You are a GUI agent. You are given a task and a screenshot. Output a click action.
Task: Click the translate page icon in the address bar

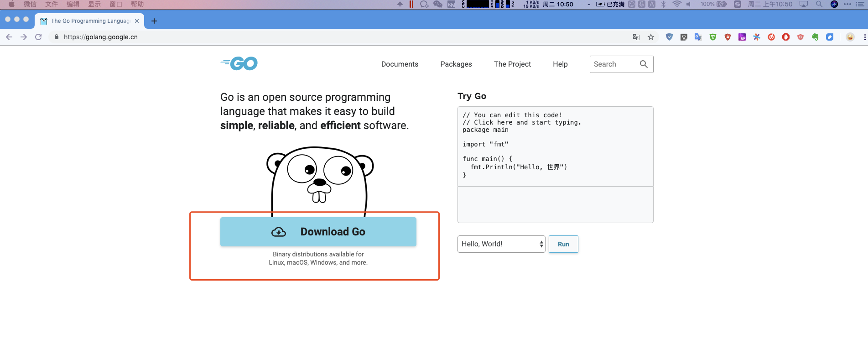(x=636, y=37)
